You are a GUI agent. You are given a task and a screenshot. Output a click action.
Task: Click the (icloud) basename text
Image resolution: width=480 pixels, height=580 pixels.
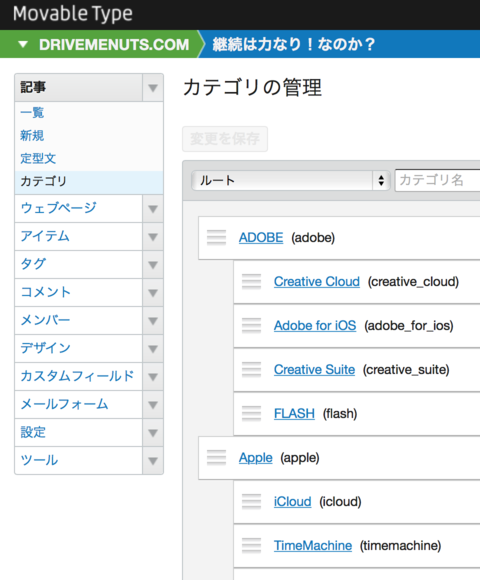coord(340,502)
